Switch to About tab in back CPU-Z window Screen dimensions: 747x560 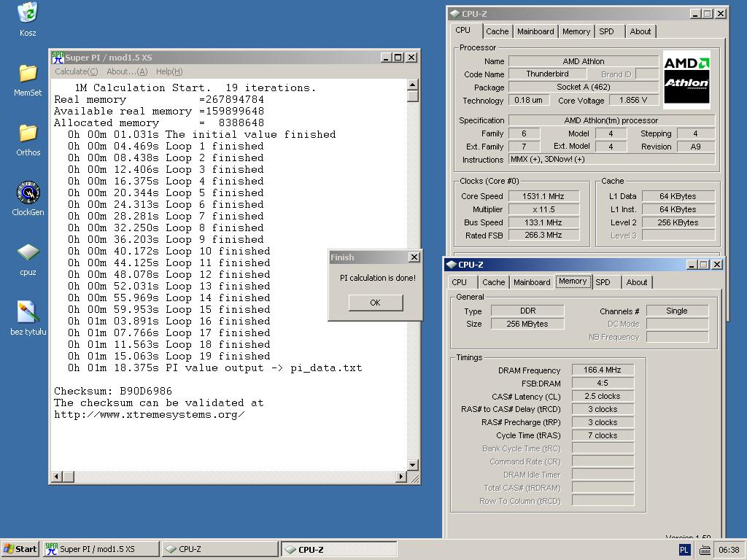(x=640, y=31)
